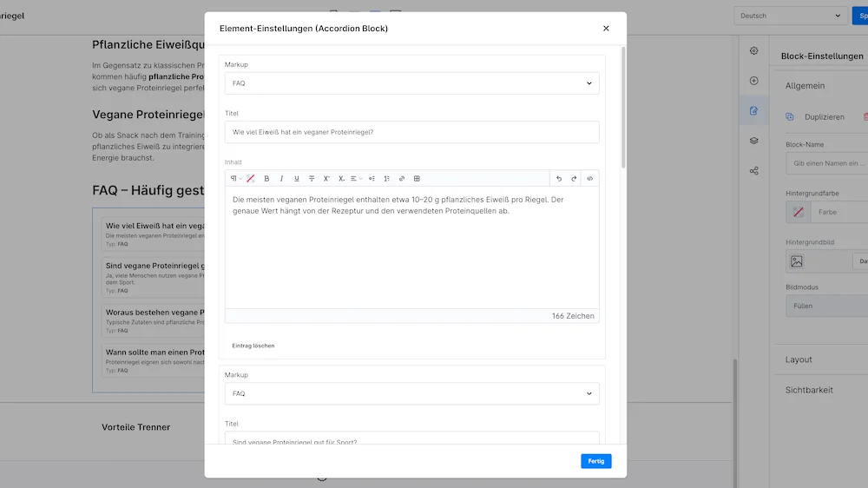The height and width of the screenshot is (488, 868).
Task: Click the 'Pflanzliche Eiweißqu' heading
Action: tap(148, 45)
